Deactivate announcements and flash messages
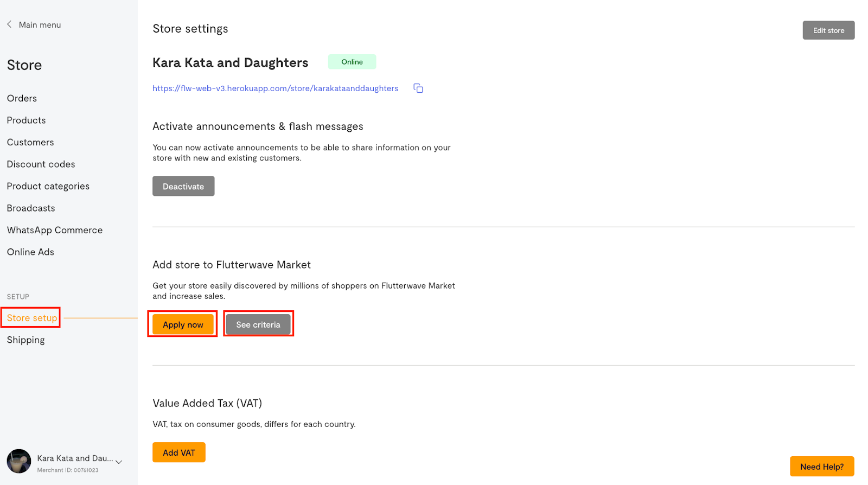 pyautogui.click(x=183, y=186)
